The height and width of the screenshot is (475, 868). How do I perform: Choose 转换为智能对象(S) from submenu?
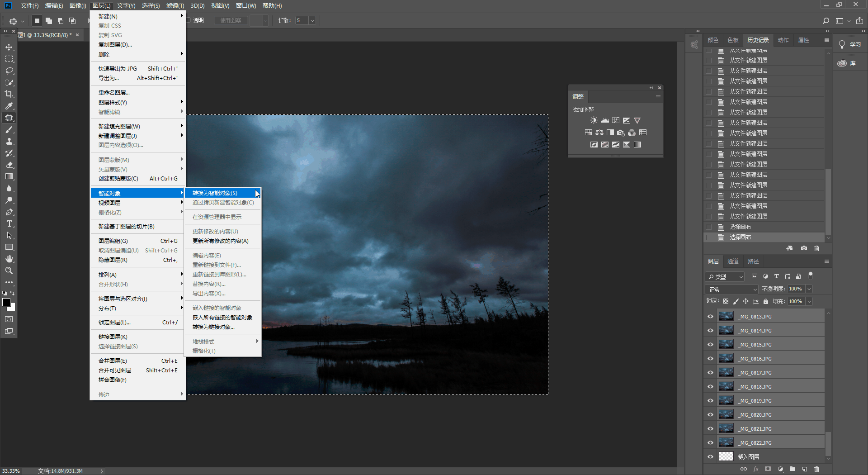(x=215, y=193)
